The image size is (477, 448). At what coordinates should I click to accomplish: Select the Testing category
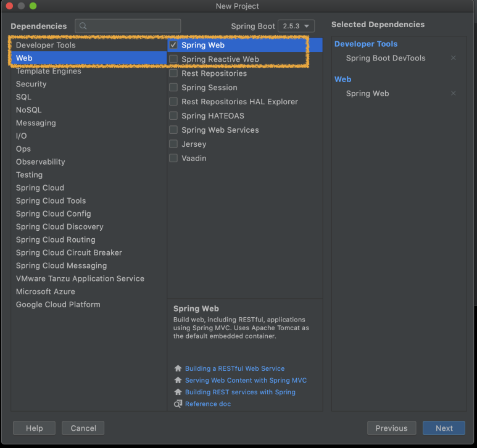[x=89, y=175]
